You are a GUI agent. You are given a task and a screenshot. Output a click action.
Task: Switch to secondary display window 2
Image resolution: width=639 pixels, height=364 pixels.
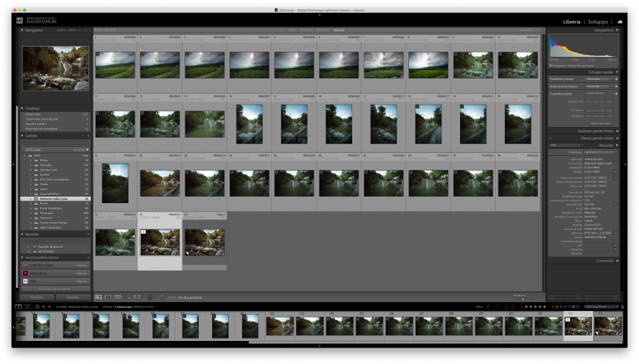point(27,307)
